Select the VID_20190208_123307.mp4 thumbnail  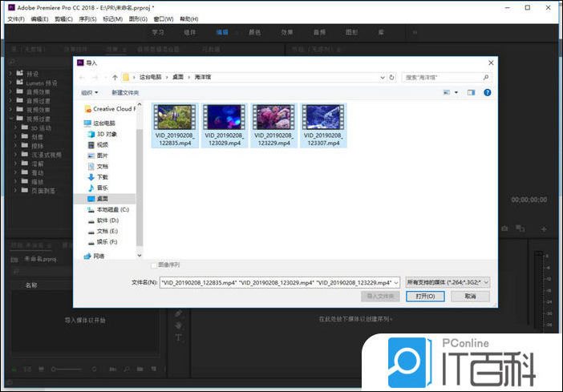(x=323, y=126)
